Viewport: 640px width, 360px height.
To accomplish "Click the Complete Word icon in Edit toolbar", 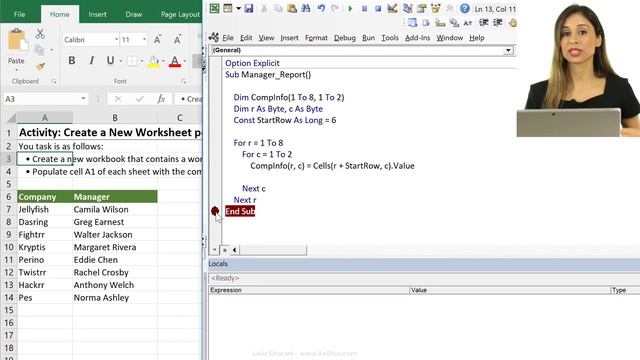I will tap(468, 23).
